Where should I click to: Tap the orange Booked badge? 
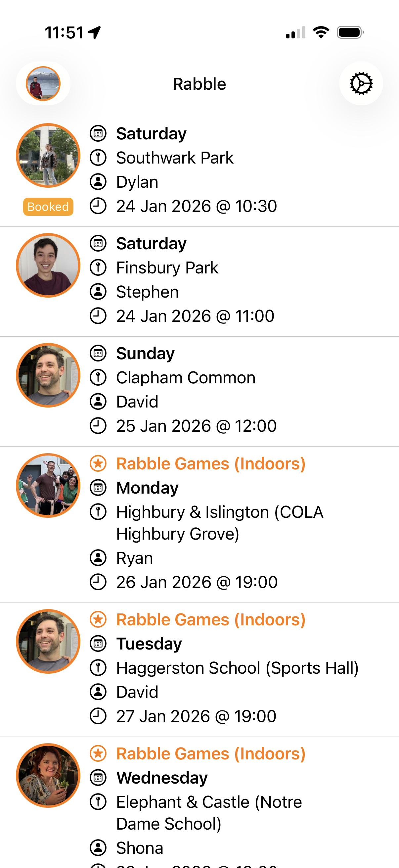[48, 207]
